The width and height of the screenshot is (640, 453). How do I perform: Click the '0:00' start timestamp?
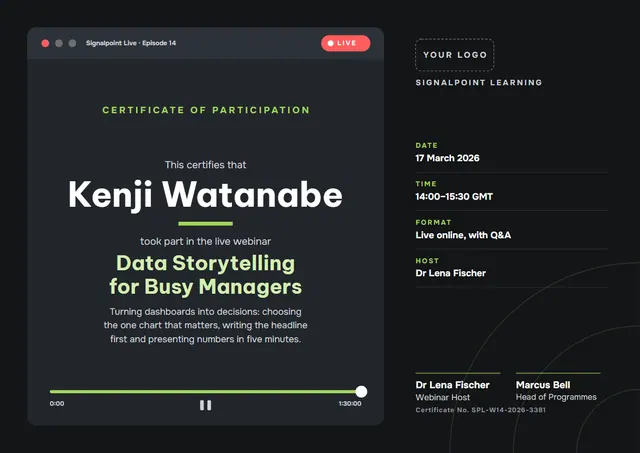click(x=57, y=404)
